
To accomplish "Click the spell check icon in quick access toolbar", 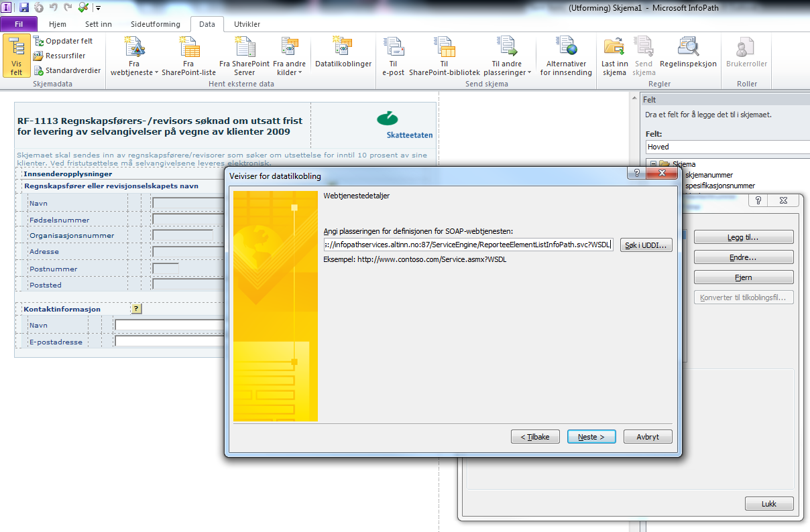I will point(83,7).
